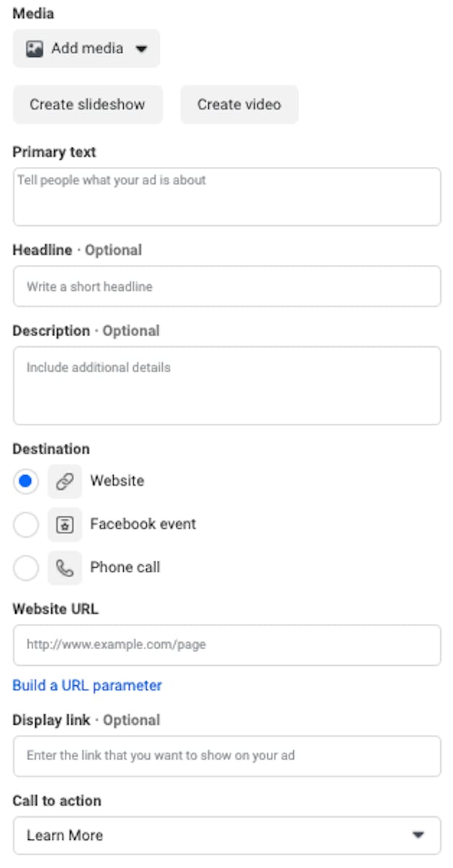This screenshot has width=453, height=868.
Task: Click the Display link input box
Action: (227, 756)
